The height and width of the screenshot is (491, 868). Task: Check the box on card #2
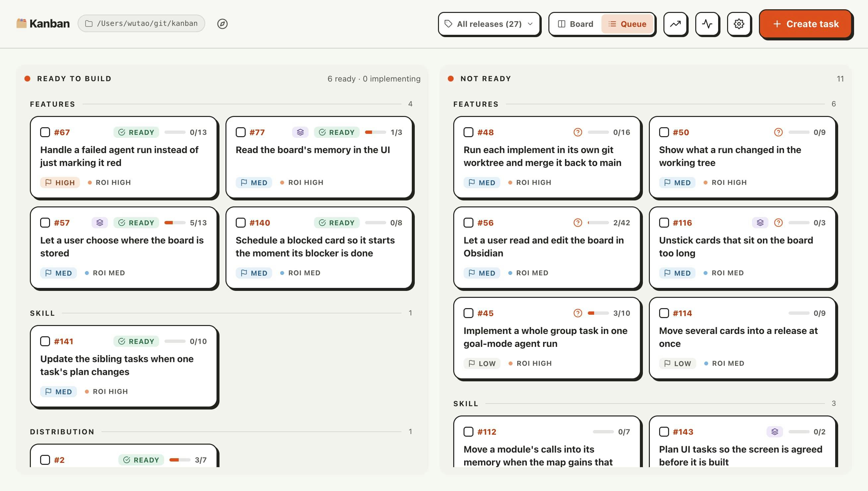click(45, 460)
